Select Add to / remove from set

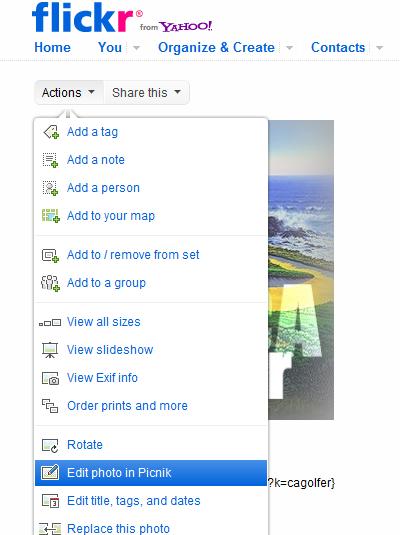pos(151,255)
